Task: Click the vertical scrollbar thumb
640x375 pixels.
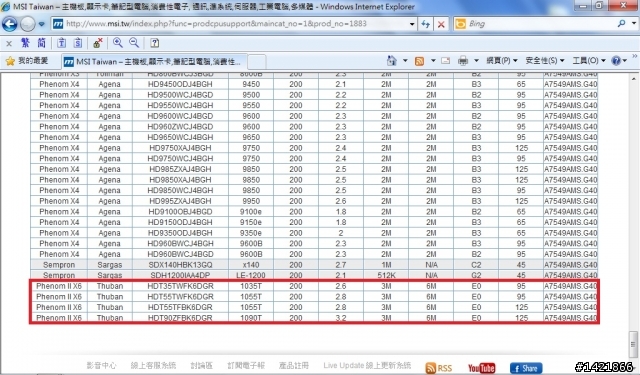Action: pyautogui.click(x=633, y=344)
